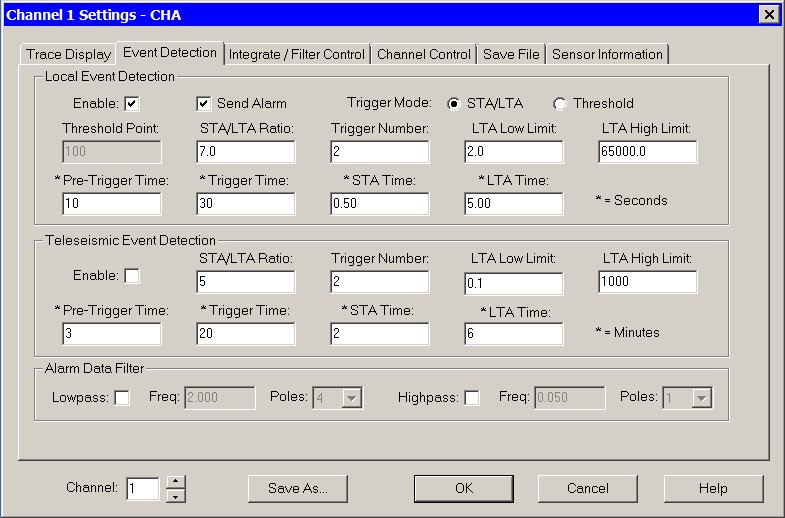Choose STA/LTA trigger mode radio button

(x=454, y=103)
